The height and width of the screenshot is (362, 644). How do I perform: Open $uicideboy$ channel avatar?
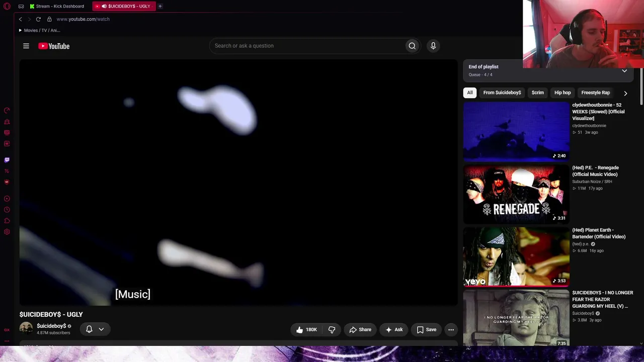click(26, 328)
